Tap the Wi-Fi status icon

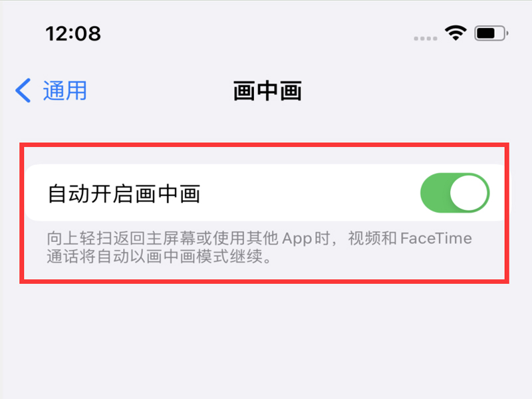pos(456,33)
